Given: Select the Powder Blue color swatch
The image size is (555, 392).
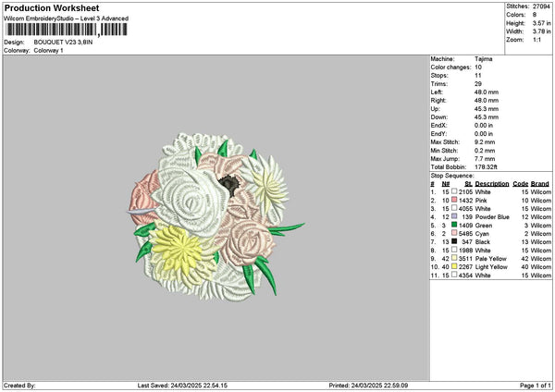Looking at the screenshot, I should (454, 216).
